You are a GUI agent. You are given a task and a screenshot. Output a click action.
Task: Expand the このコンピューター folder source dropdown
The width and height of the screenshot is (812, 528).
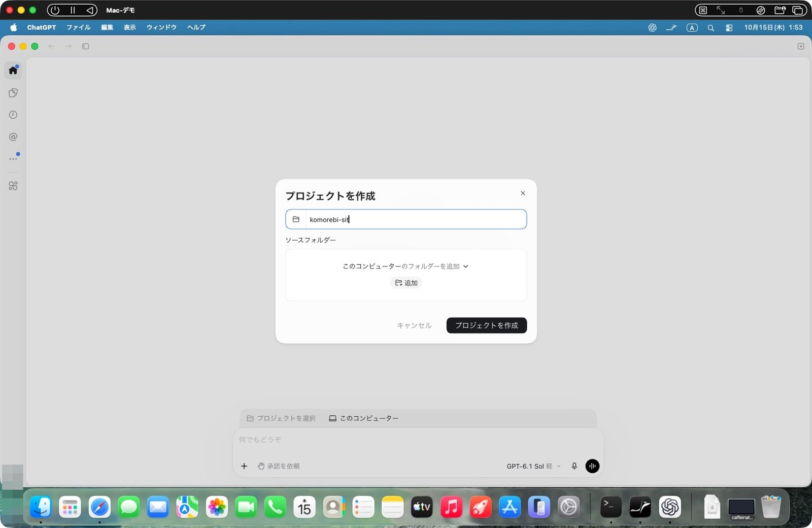[x=405, y=266]
